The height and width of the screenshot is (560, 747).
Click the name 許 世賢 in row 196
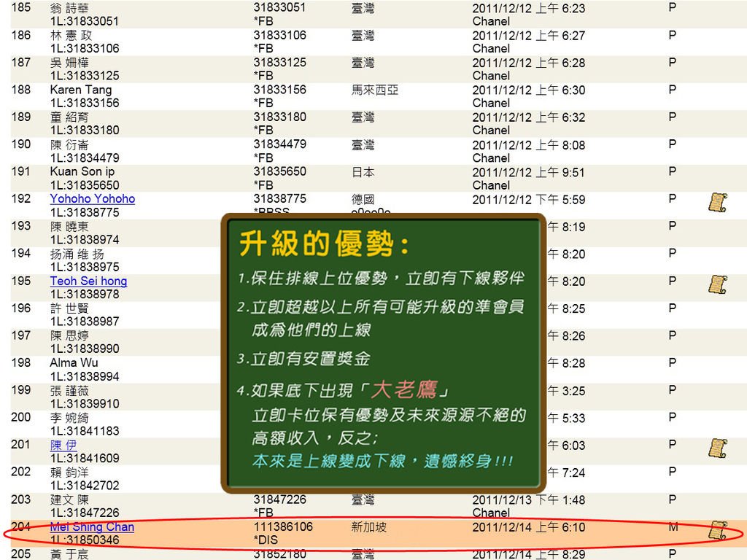pyautogui.click(x=69, y=308)
